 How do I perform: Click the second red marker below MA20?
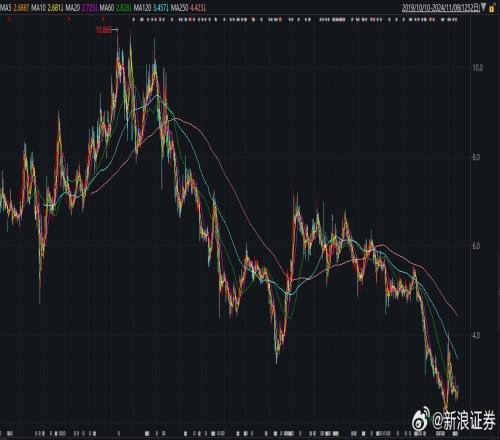tap(69, 20)
